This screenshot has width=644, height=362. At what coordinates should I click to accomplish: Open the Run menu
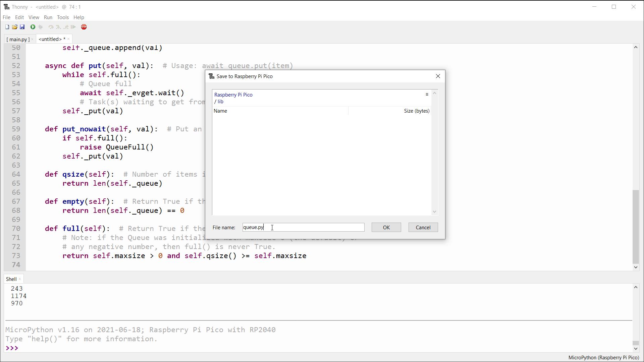(48, 17)
